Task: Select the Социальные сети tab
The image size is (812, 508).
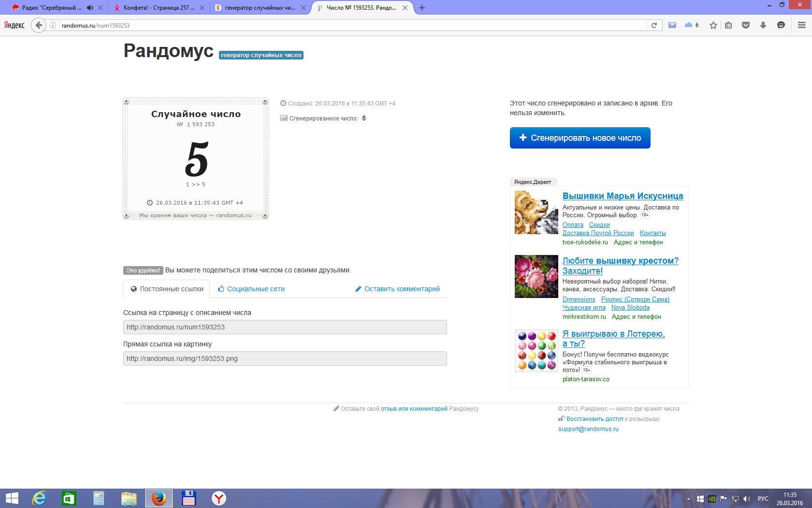Action: [251, 289]
